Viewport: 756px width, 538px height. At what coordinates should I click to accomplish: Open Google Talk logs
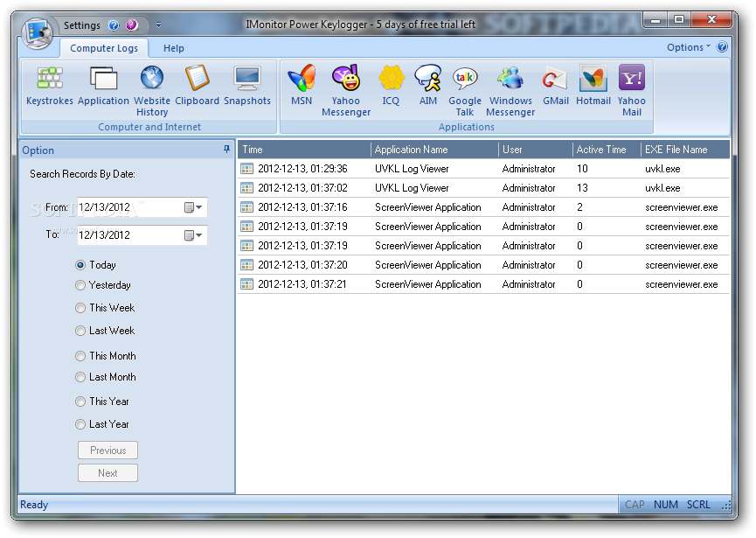click(x=465, y=91)
